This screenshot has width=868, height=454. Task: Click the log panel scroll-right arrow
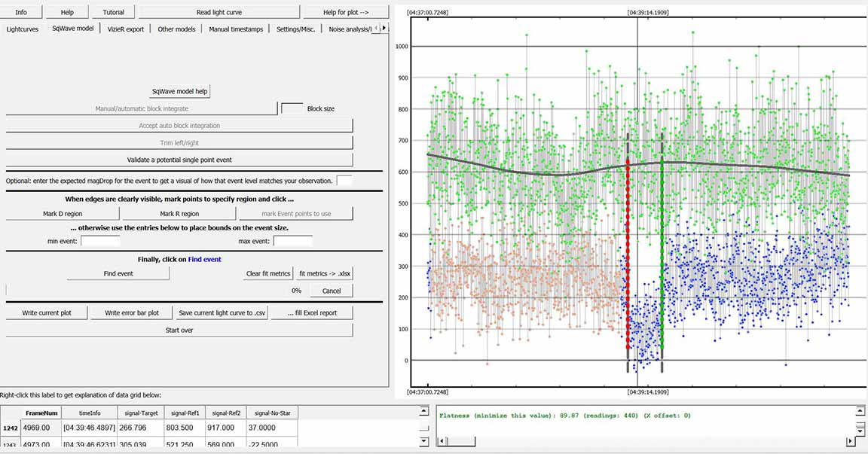pyautogui.click(x=849, y=442)
